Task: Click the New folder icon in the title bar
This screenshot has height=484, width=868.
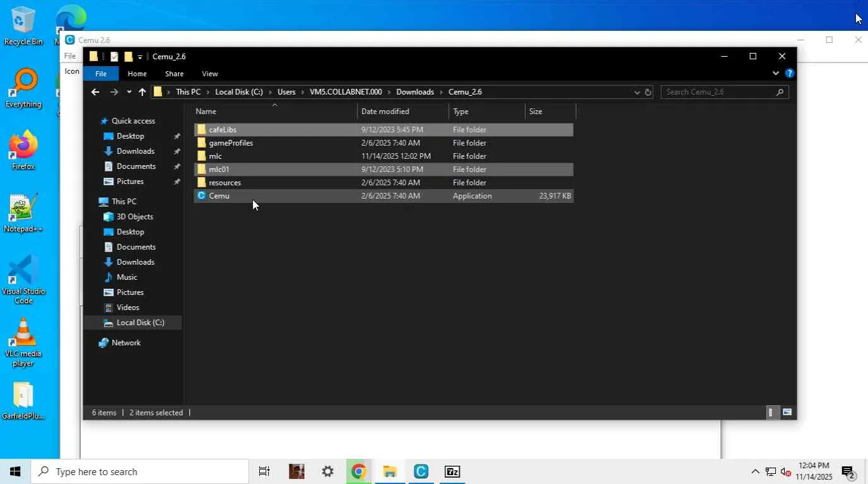Action: coord(128,57)
